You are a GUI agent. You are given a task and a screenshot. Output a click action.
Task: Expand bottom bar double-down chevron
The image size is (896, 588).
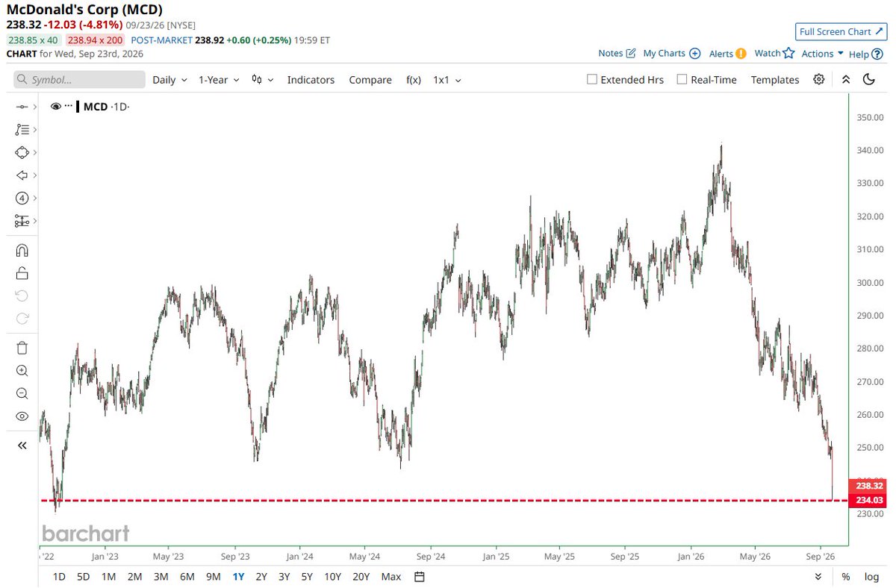click(818, 577)
